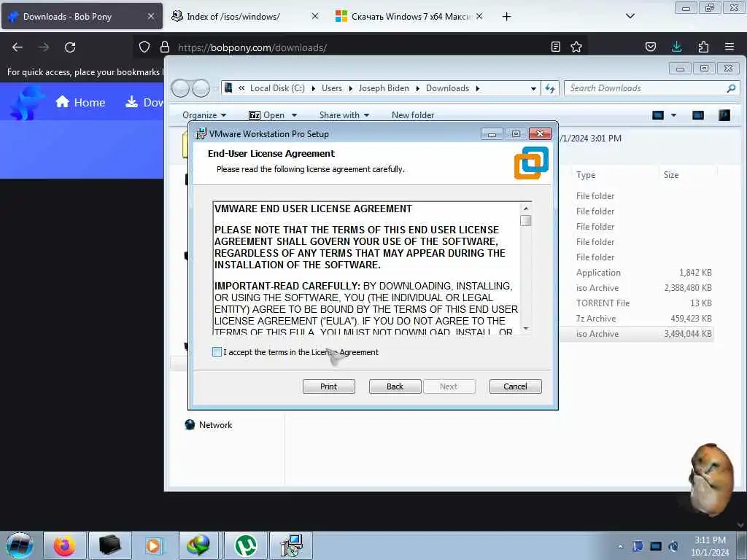Switch to Downloads - Bob Pony tab
The width and height of the screenshot is (747, 560).
click(x=82, y=16)
